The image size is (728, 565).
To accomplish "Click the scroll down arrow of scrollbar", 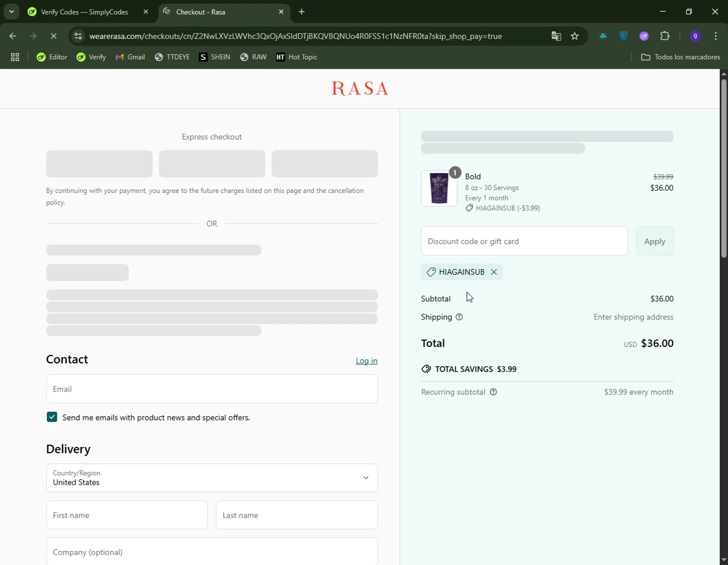I will pyautogui.click(x=724, y=560).
